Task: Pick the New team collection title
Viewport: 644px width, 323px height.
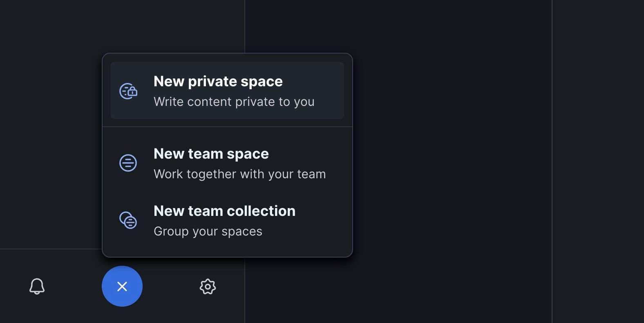Action: [x=224, y=211]
